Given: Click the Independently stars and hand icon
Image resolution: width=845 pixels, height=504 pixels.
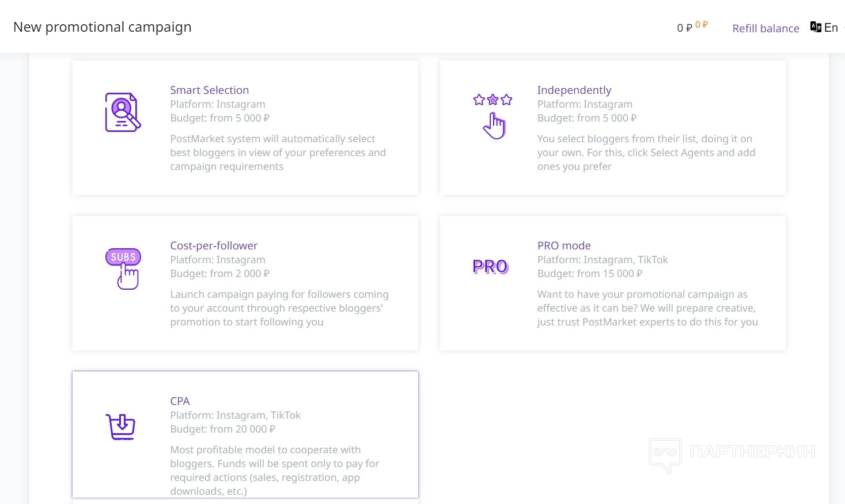Looking at the screenshot, I should 493,115.
